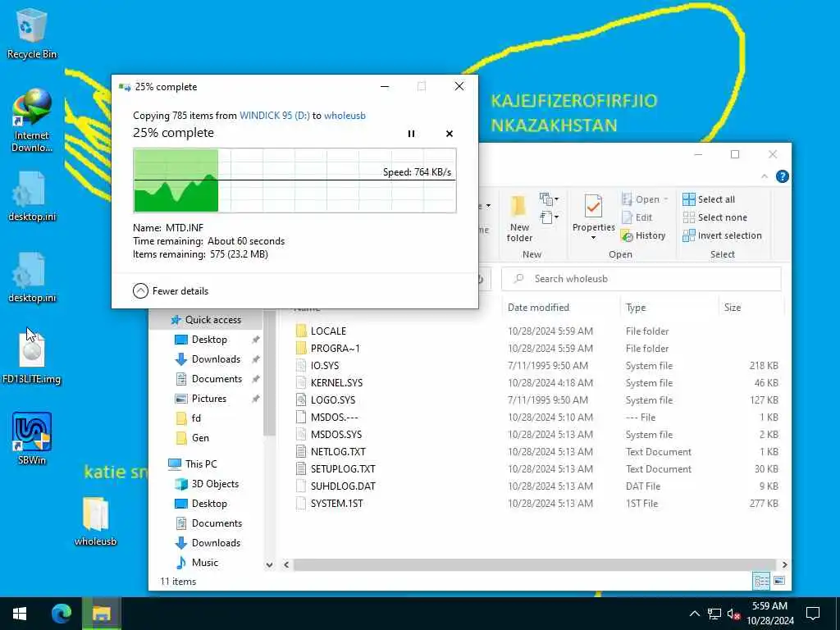Open file History from the ribbon
Image resolution: width=840 pixels, height=630 pixels.
[x=643, y=235]
